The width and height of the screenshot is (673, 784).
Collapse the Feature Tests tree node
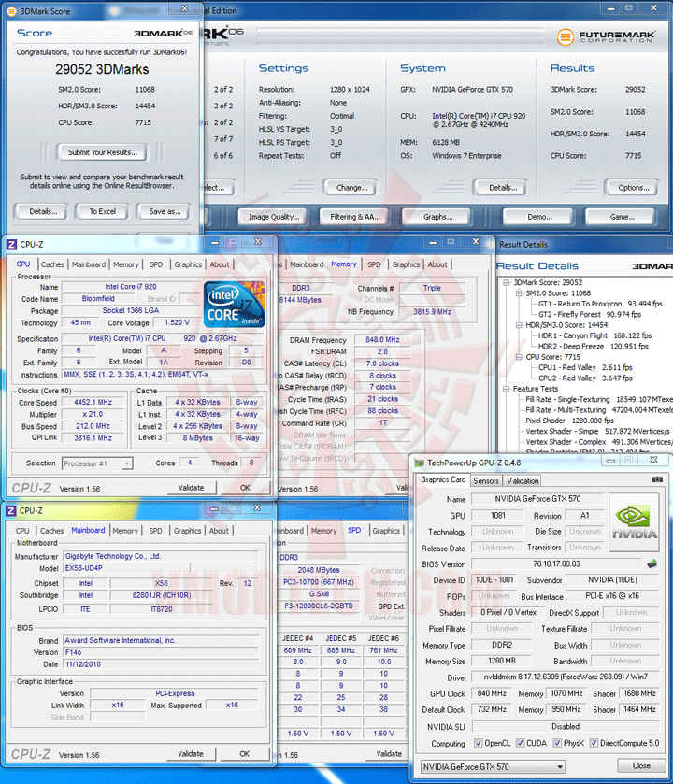(x=507, y=389)
